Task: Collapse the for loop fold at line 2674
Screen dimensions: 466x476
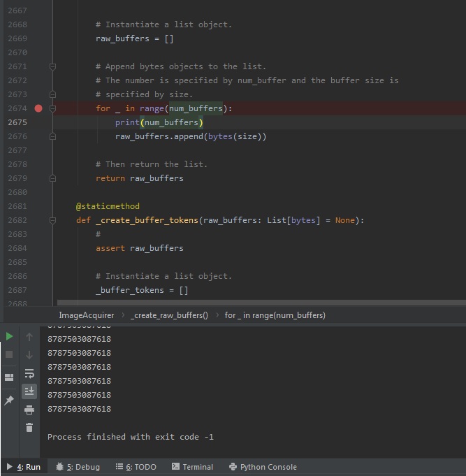Action: pyautogui.click(x=52, y=108)
